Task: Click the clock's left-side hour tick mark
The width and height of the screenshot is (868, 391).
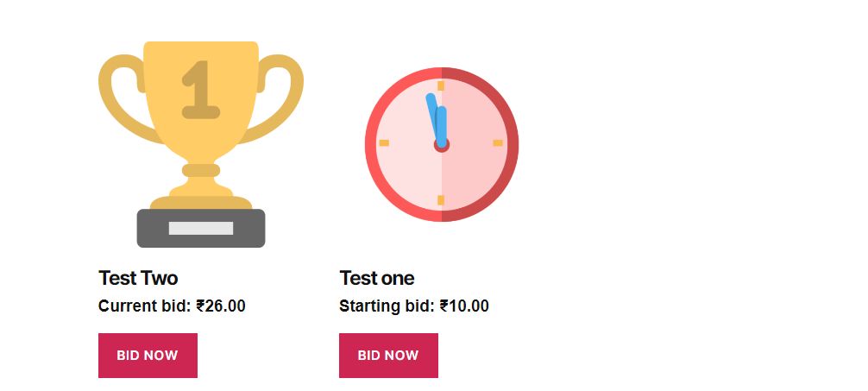Action: click(x=384, y=142)
